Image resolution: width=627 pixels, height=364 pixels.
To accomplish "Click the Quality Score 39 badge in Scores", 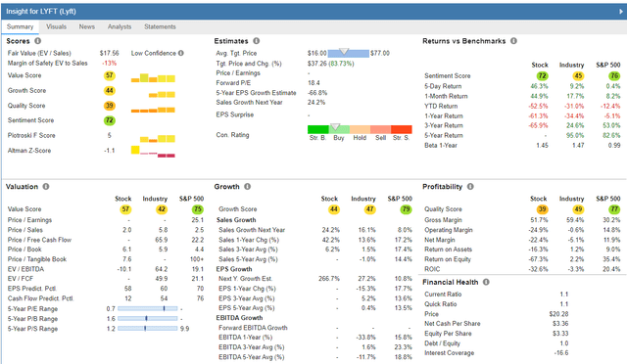I will (109, 106).
